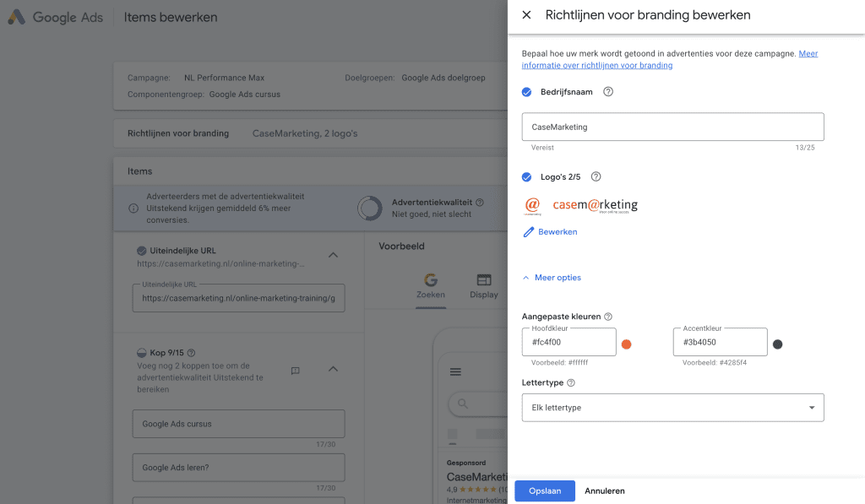The width and height of the screenshot is (865, 504).
Task: Open the hamburger menu in preview
Action: 455,372
